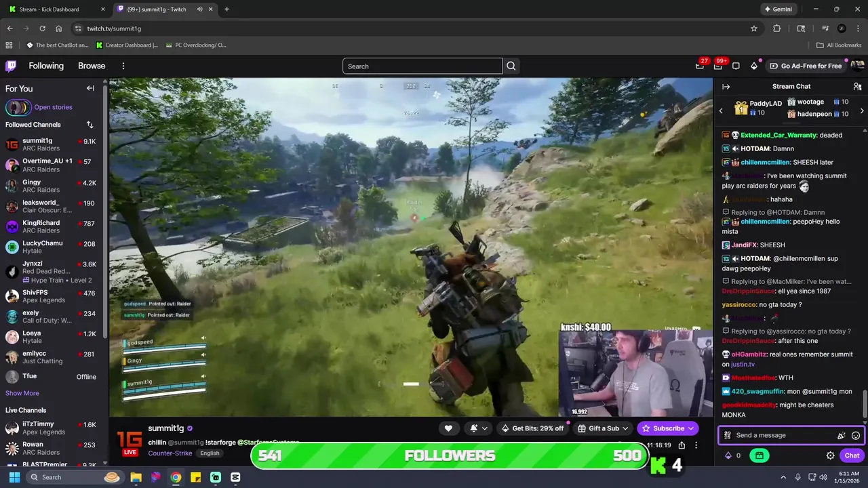Bookmark this page with the star icon

click(x=754, y=28)
